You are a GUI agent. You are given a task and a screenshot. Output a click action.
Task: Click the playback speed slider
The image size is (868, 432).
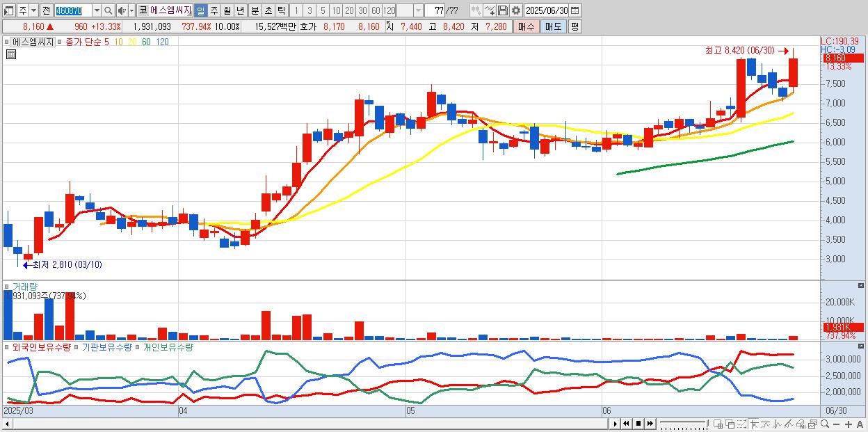click(684, 424)
